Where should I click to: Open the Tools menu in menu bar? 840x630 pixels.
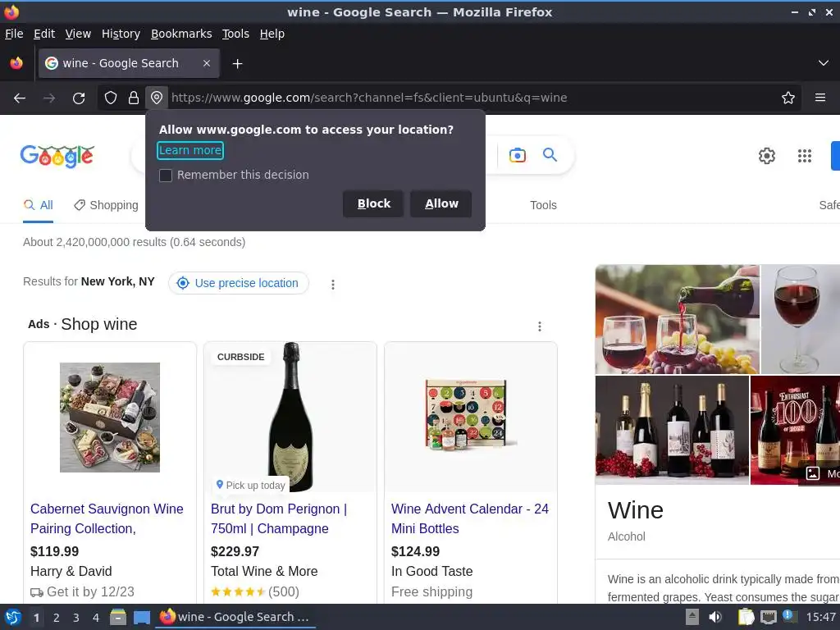(235, 34)
